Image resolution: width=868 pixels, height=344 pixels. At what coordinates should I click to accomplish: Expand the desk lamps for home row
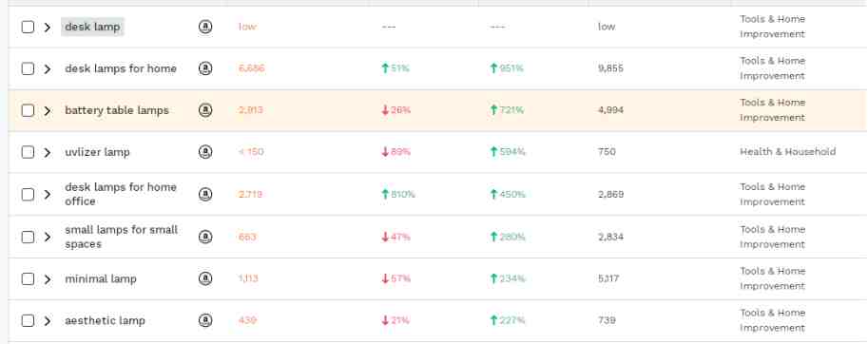coord(47,68)
